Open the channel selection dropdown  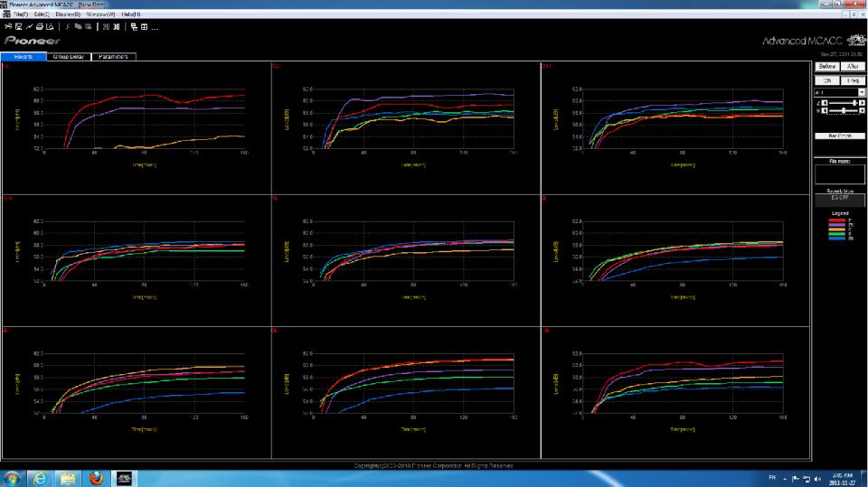pyautogui.click(x=862, y=92)
